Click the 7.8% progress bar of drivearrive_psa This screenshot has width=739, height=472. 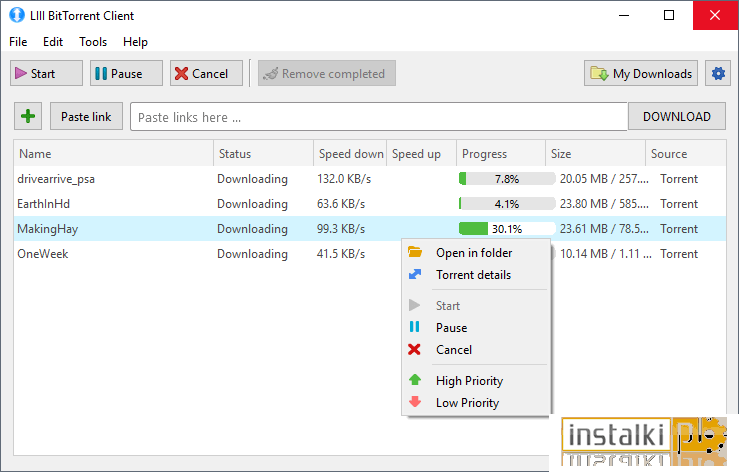pyautogui.click(x=507, y=179)
